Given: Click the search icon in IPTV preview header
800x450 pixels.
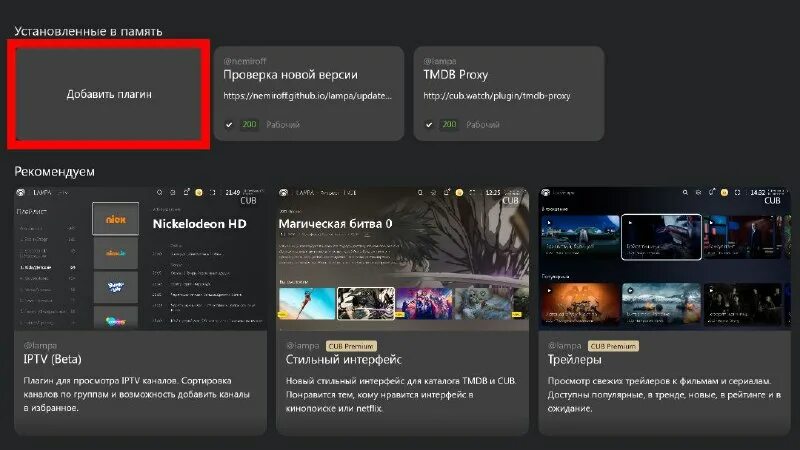Looking at the screenshot, I should [159, 192].
